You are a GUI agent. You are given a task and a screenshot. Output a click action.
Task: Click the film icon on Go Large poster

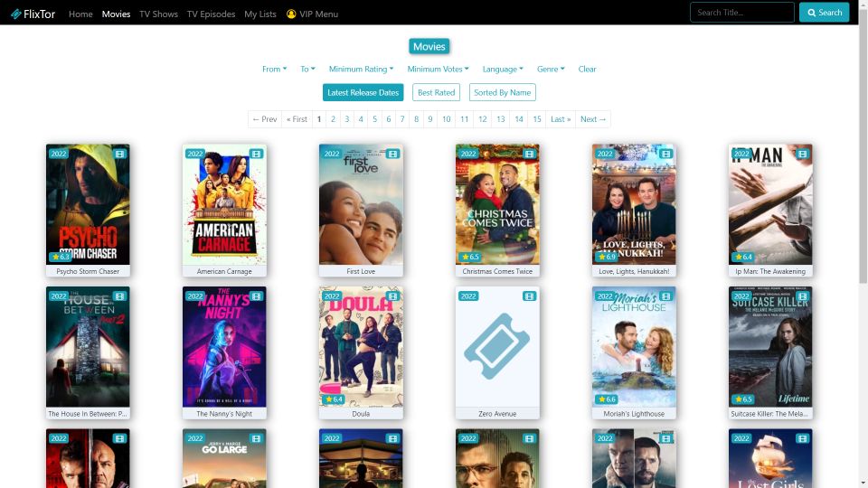click(x=256, y=438)
